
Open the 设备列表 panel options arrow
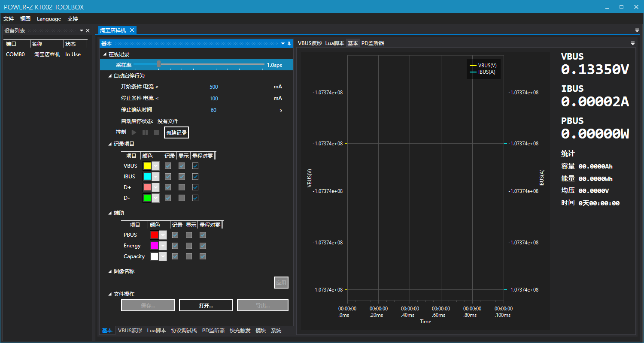82,30
